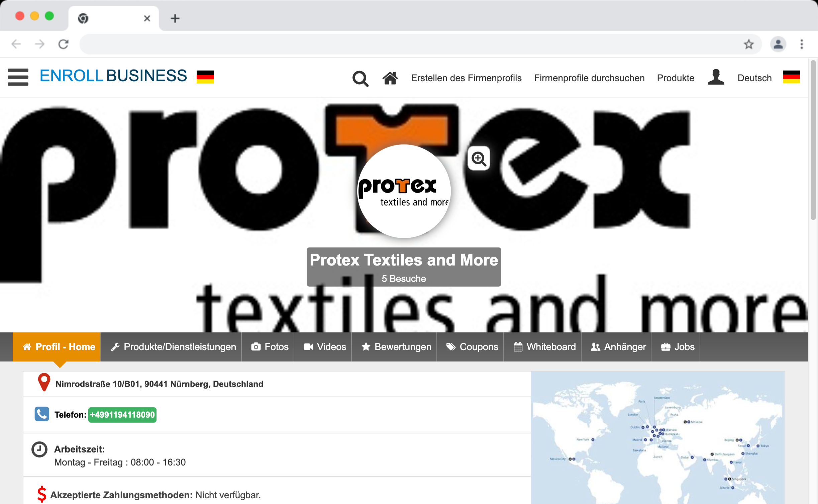This screenshot has width=818, height=504.
Task: Click the round Protex profile logo
Action: [404, 191]
